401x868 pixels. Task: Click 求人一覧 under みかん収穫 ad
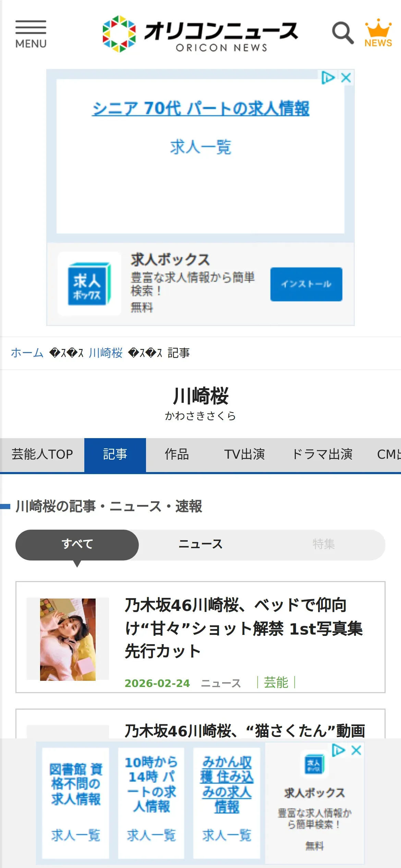pyautogui.click(x=227, y=835)
